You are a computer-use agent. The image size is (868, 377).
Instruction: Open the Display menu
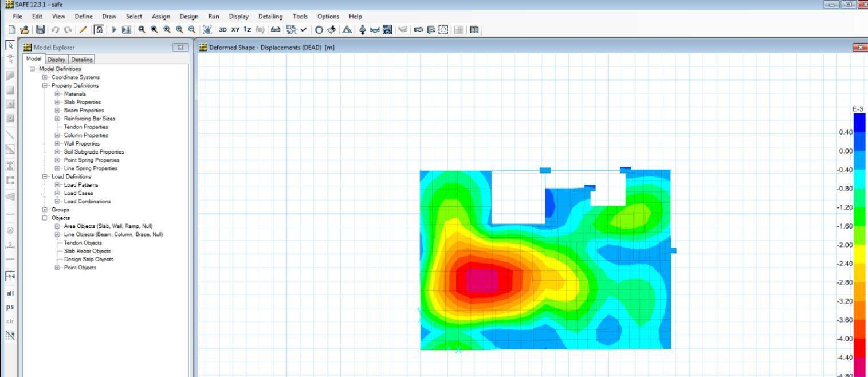[238, 17]
